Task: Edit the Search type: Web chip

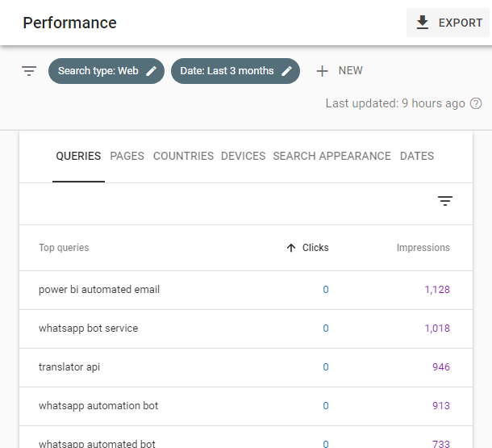Action: coord(106,71)
